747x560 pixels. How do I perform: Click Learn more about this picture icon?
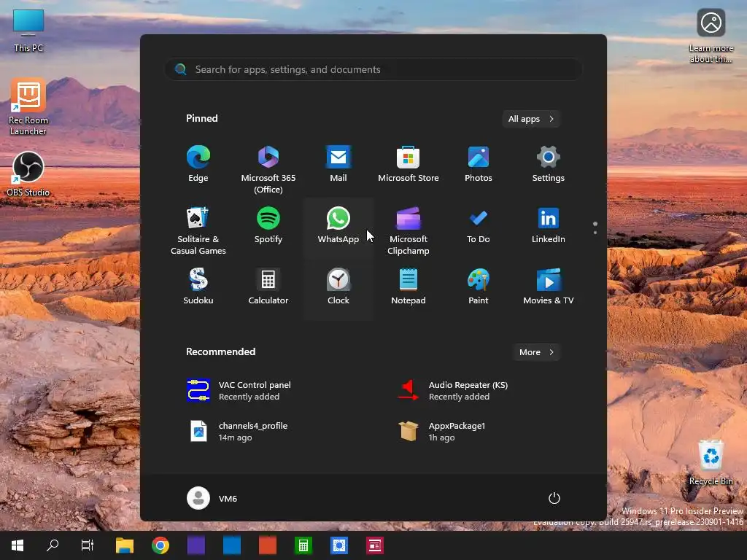[711, 36]
